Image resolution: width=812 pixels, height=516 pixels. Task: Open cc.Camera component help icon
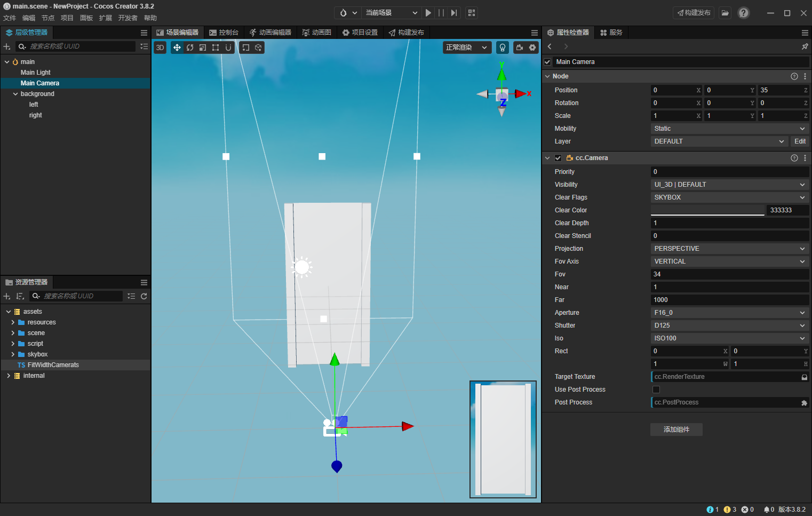(794, 158)
